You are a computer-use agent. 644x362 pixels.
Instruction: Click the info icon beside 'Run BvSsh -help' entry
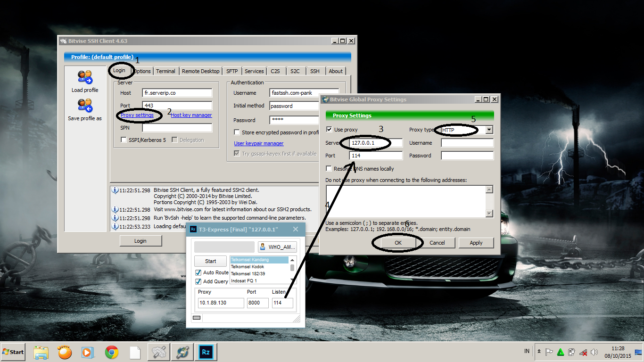click(x=115, y=218)
